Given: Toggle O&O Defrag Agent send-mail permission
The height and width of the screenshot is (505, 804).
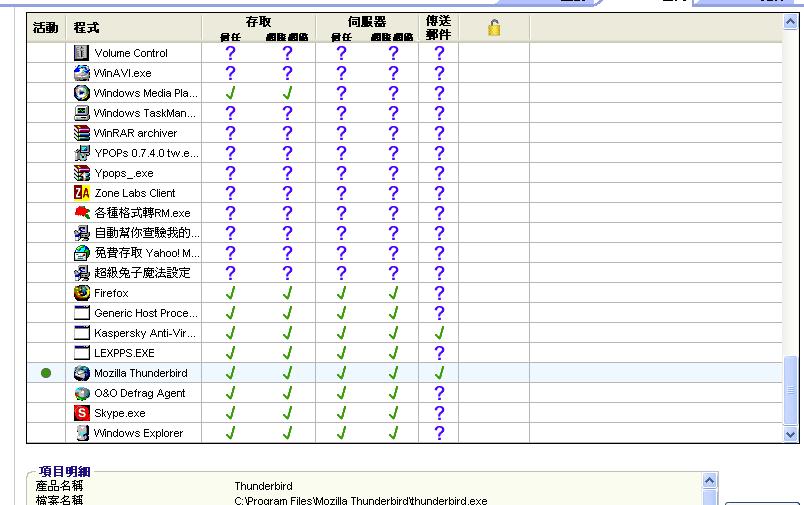Looking at the screenshot, I should click(x=439, y=393).
